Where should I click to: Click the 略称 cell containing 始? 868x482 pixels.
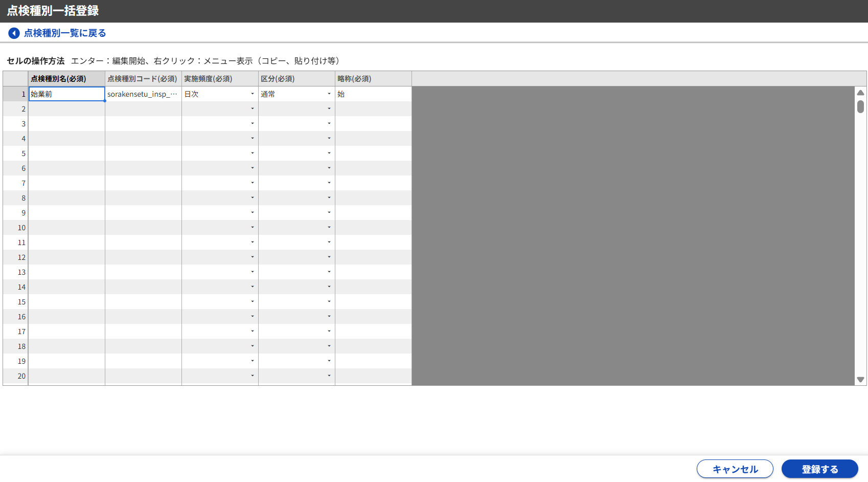point(373,94)
